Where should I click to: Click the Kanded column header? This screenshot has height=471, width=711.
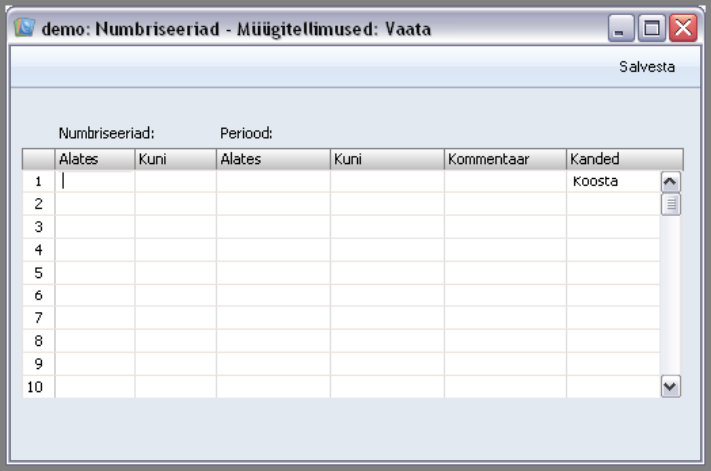tap(624, 159)
